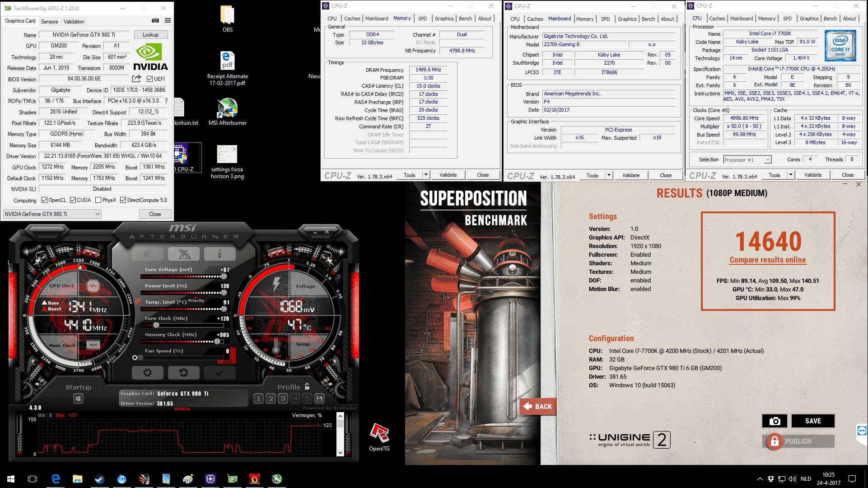Screen dimensions: 868x488
Task: Click the reset-to-defaults button in Afterburner
Action: click(x=183, y=373)
